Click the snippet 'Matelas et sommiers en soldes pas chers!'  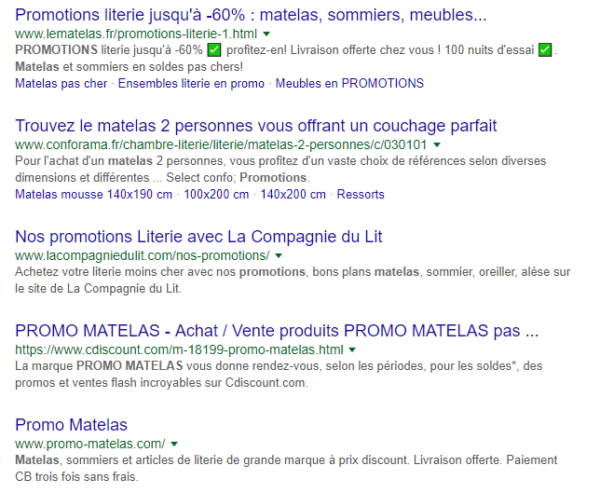[129, 67]
